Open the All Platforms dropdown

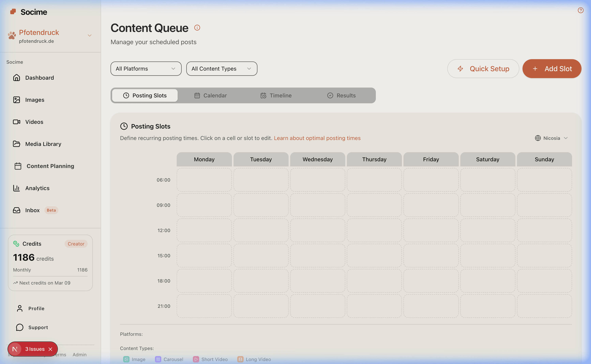click(x=146, y=69)
